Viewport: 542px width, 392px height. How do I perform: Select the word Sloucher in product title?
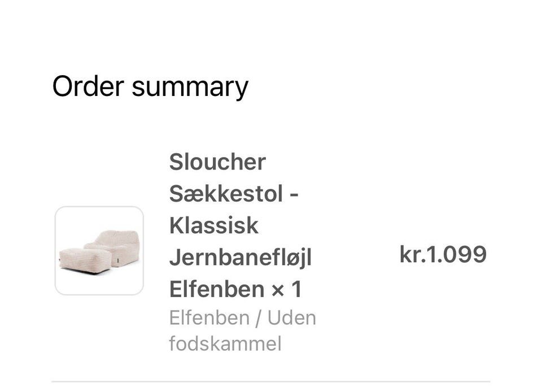pyautogui.click(x=217, y=162)
